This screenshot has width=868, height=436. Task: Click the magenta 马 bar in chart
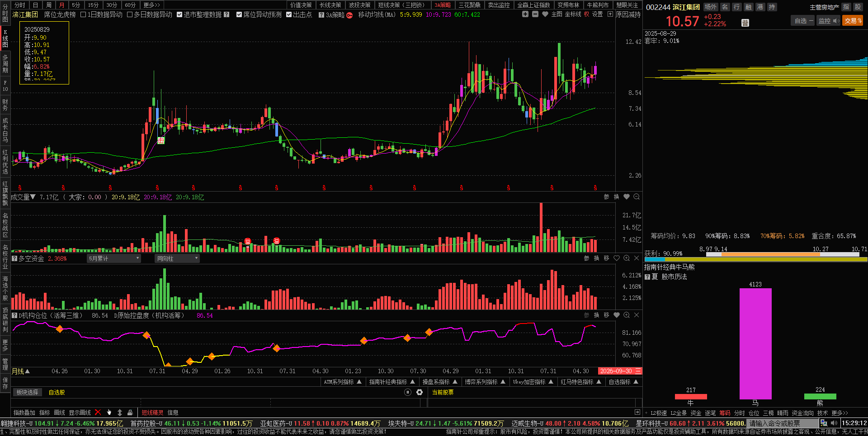coord(755,344)
